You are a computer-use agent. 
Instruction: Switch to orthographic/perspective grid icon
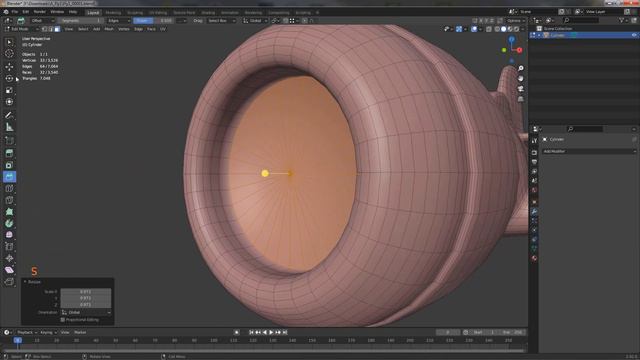[521, 99]
